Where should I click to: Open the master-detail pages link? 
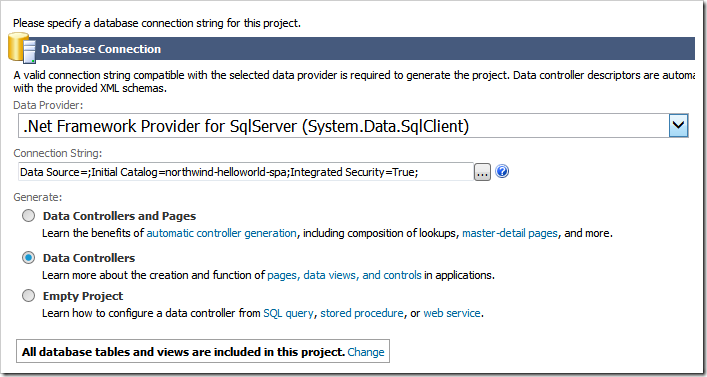pos(510,234)
